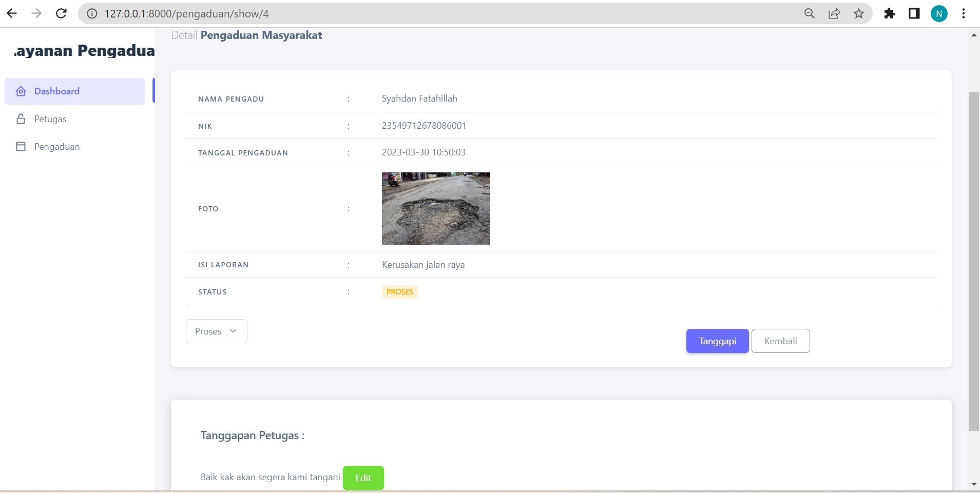Viewport: 980px width, 493px height.
Task: Click the URL address bar field
Action: click(x=441, y=13)
